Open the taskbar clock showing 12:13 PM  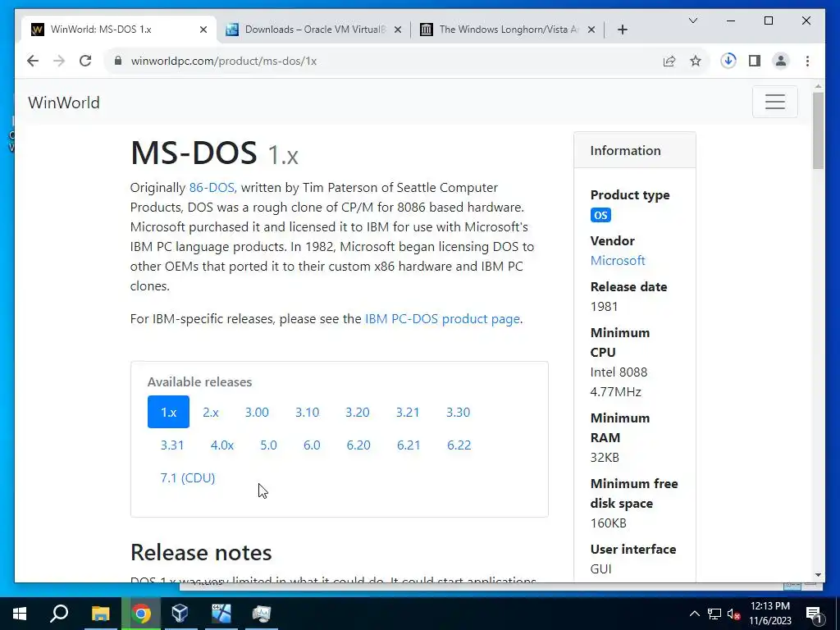(770, 614)
